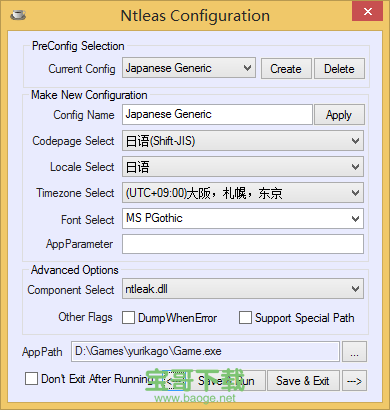390x410 pixels.
Task: Click the AppPath text field
Action: pos(205,351)
